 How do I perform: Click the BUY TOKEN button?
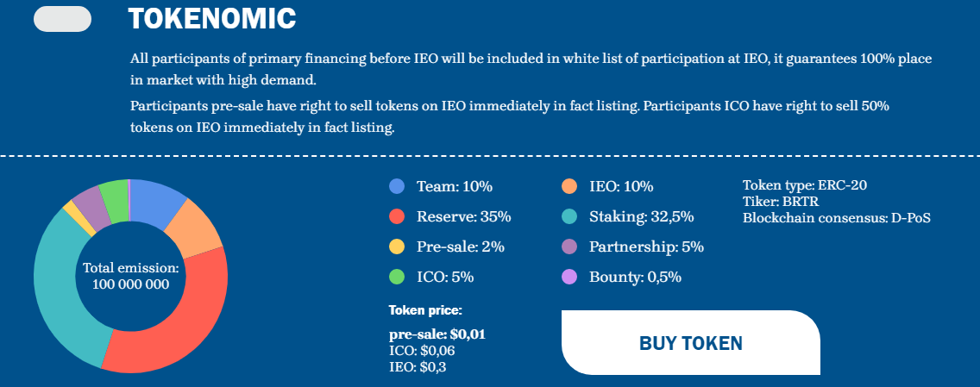pos(690,342)
